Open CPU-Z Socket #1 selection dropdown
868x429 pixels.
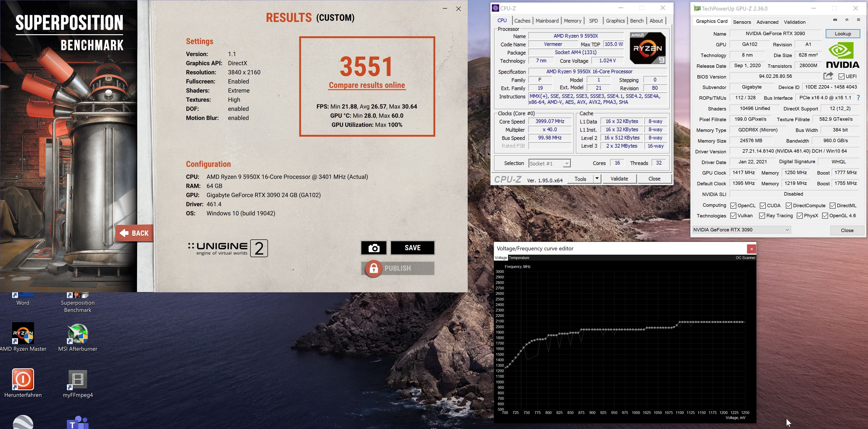point(550,163)
